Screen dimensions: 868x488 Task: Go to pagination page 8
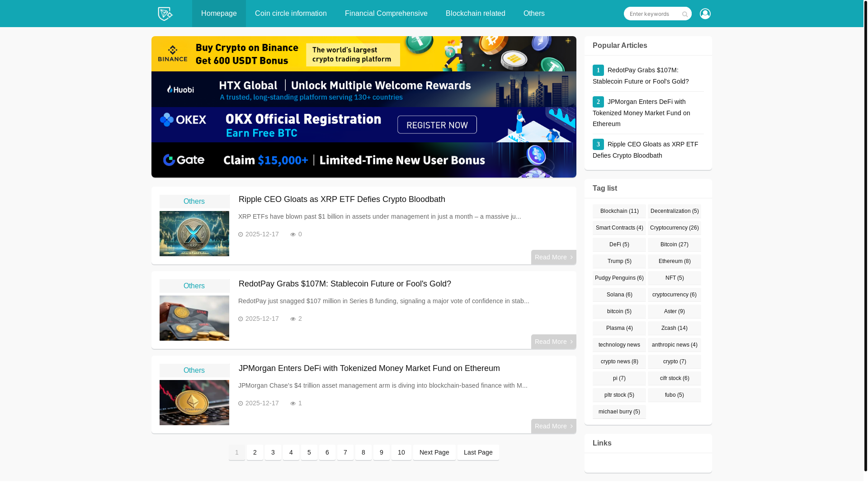(x=363, y=452)
